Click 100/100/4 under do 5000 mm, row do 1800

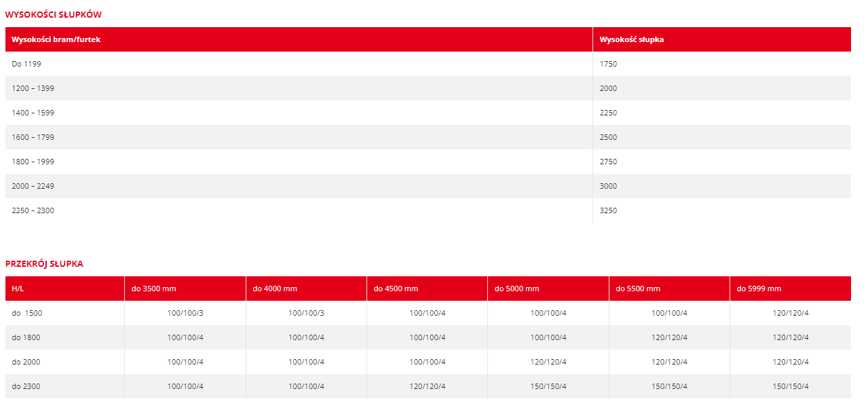(x=548, y=337)
